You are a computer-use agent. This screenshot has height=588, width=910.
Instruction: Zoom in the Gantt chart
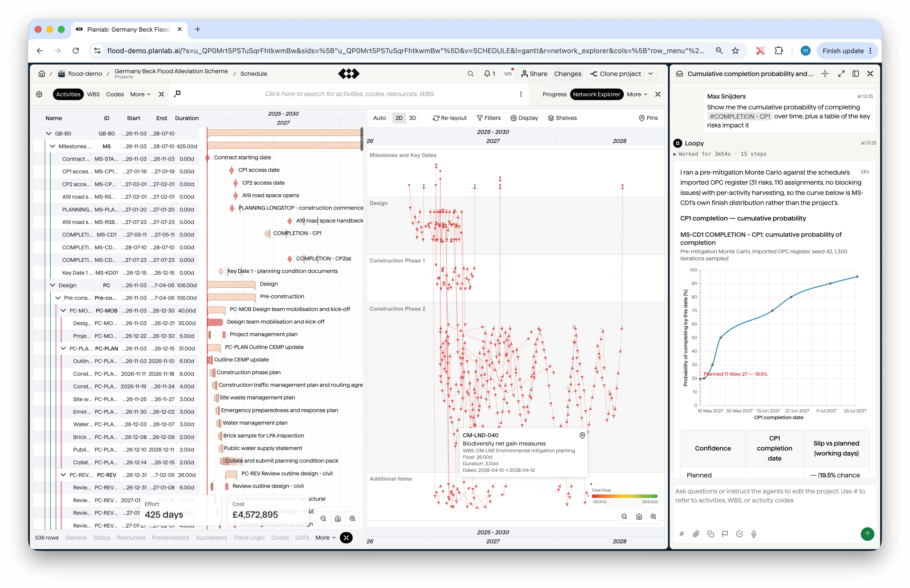(352, 519)
